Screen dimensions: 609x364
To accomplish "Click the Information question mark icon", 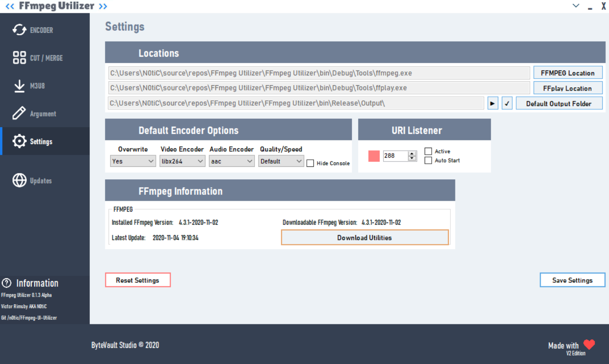I will click(6, 283).
